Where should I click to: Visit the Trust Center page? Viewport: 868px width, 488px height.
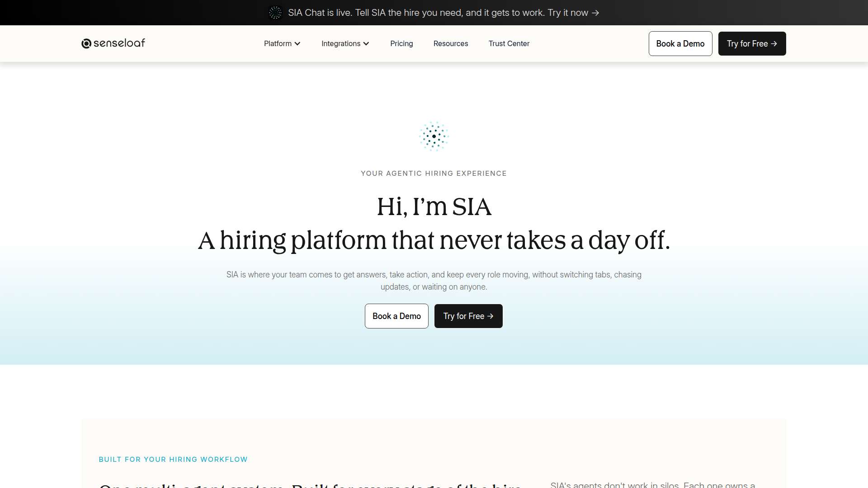point(509,43)
